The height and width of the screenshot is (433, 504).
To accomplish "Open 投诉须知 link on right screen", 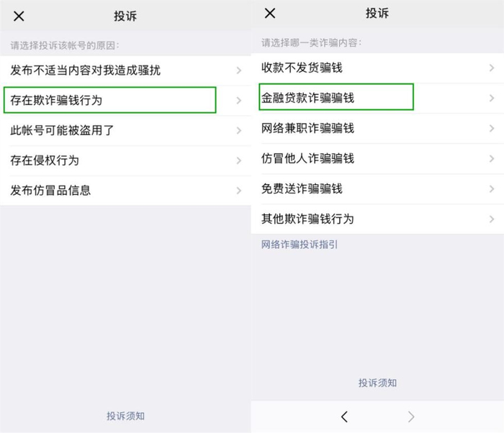I will point(377,383).
